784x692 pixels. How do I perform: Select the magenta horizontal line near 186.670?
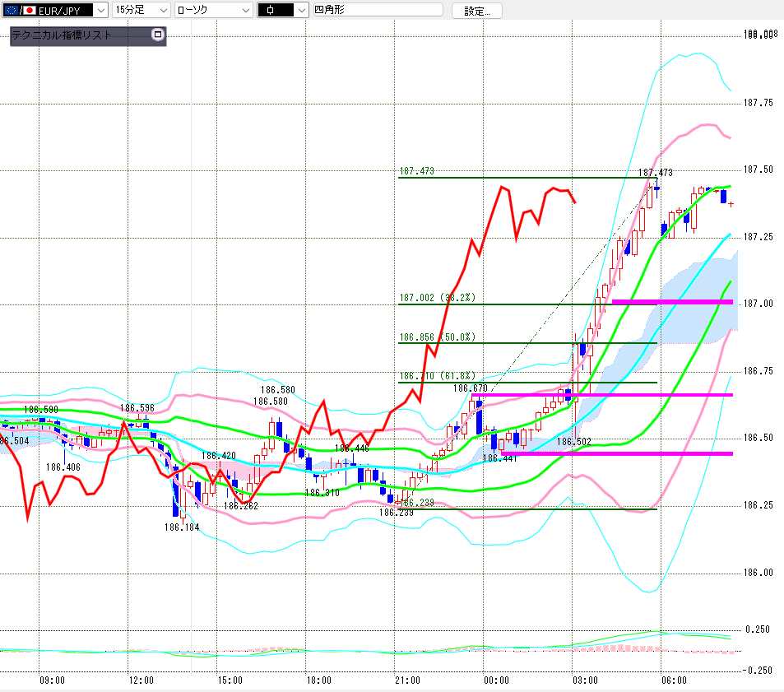click(602, 395)
